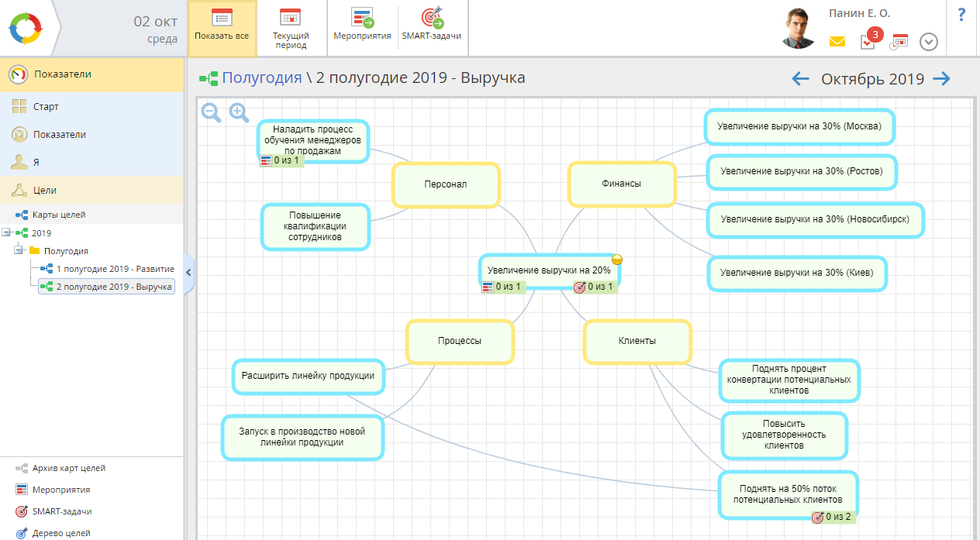Open task notifications with badge 3

pyautogui.click(x=868, y=42)
